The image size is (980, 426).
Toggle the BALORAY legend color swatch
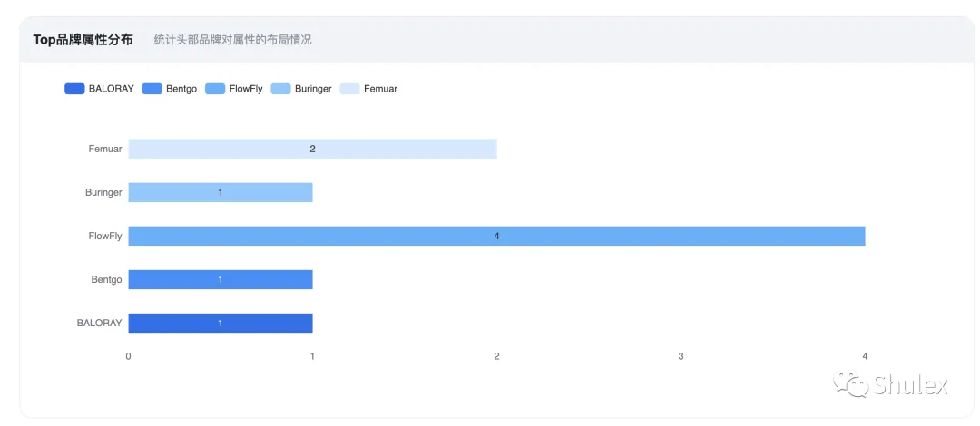coord(74,89)
